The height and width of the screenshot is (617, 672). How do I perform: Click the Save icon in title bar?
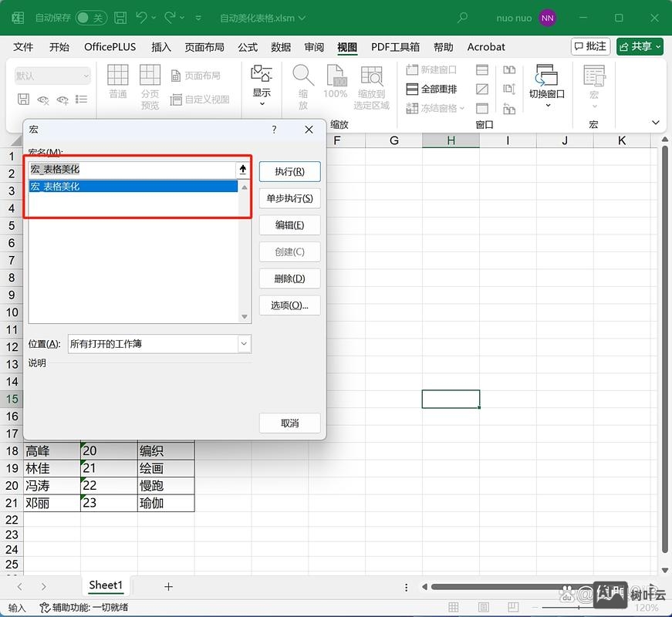click(120, 17)
